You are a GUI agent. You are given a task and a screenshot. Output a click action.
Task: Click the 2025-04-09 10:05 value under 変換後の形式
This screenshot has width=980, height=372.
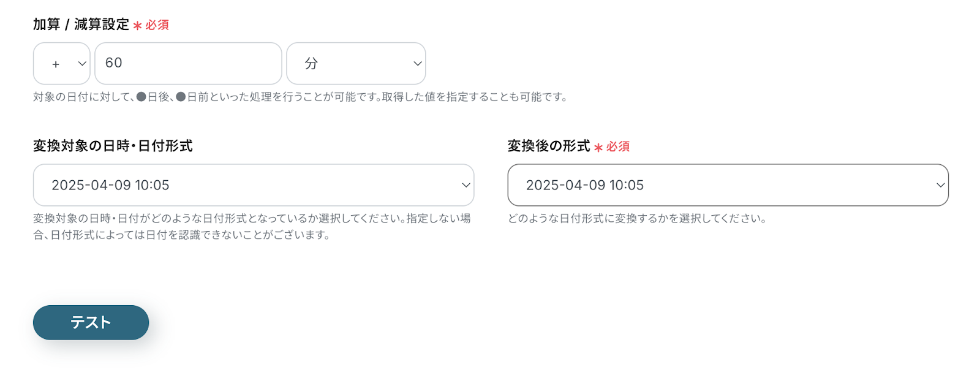[585, 185]
